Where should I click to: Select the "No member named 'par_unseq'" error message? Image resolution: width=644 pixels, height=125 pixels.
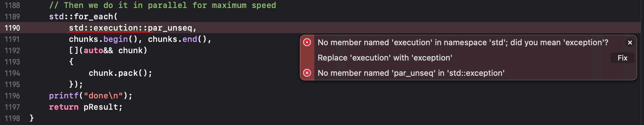point(411,73)
